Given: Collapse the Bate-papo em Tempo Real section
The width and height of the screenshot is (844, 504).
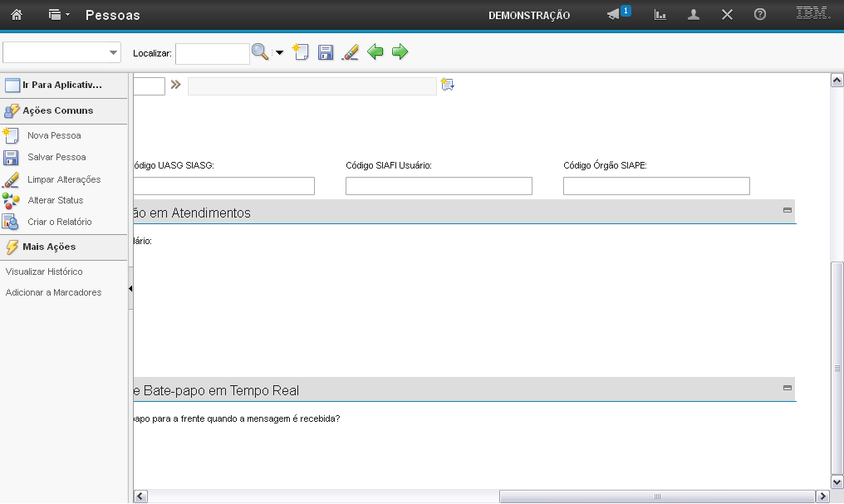Looking at the screenshot, I should tap(787, 388).
